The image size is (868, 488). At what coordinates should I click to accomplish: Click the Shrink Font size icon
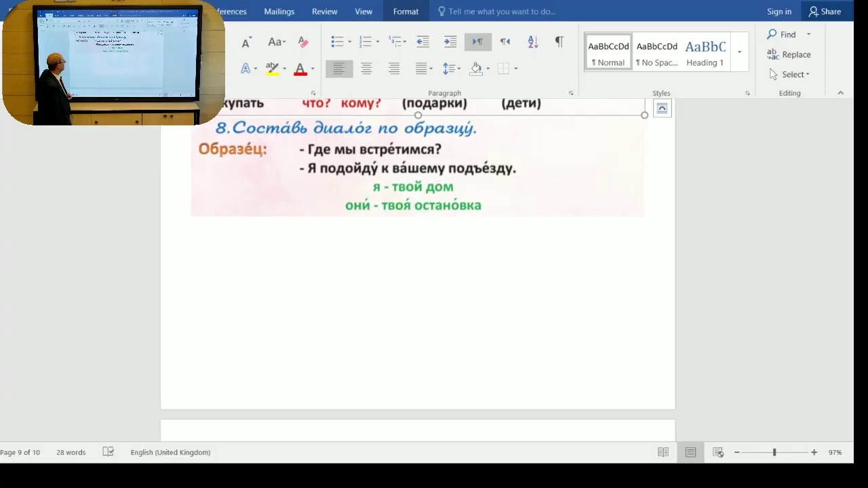[x=246, y=42]
